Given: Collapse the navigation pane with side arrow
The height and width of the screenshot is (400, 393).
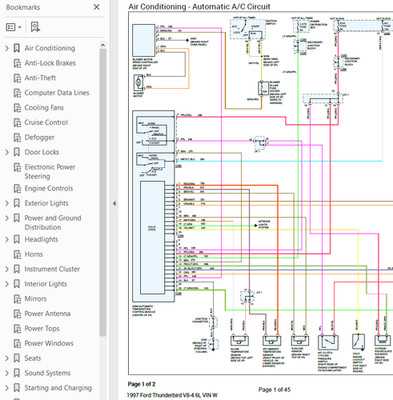Looking at the screenshot, I should (114, 203).
